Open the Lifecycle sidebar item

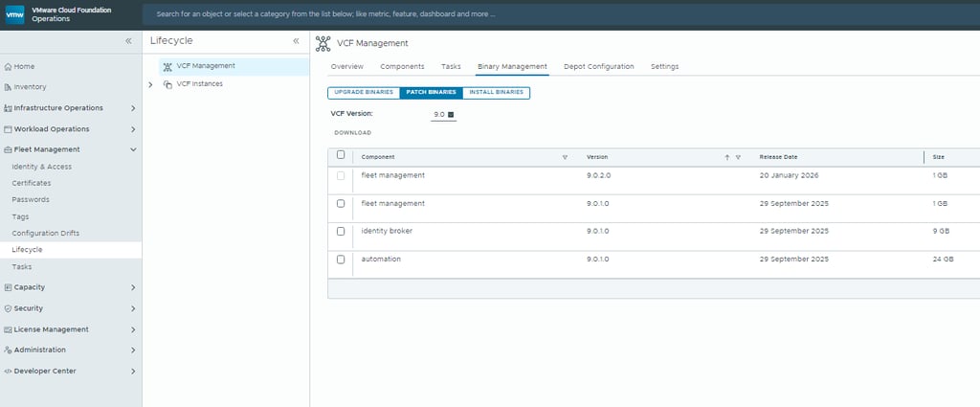click(71, 250)
